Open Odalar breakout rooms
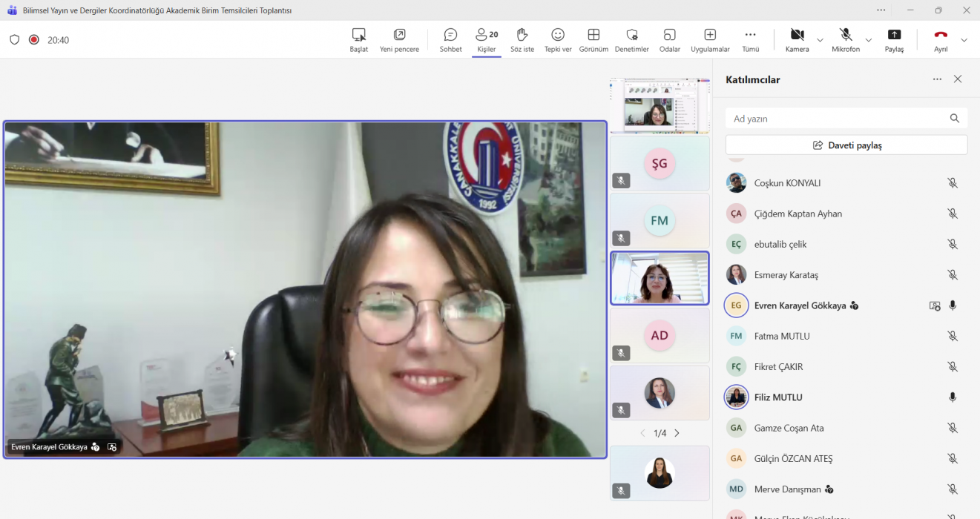Image resolution: width=980 pixels, height=519 pixels. click(669, 40)
